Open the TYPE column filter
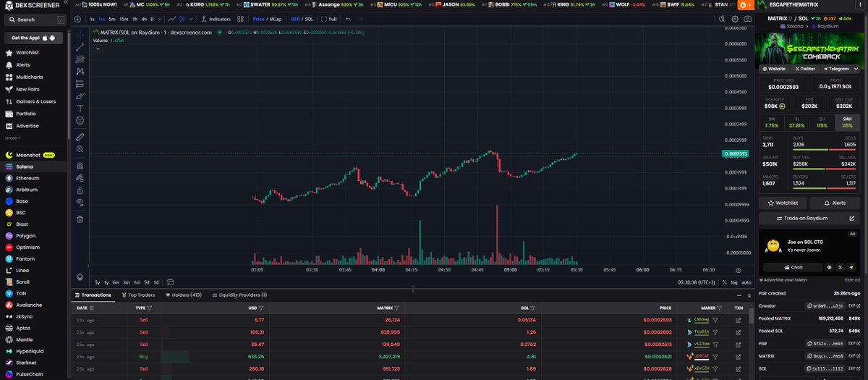This screenshot has width=868, height=380. [x=150, y=308]
